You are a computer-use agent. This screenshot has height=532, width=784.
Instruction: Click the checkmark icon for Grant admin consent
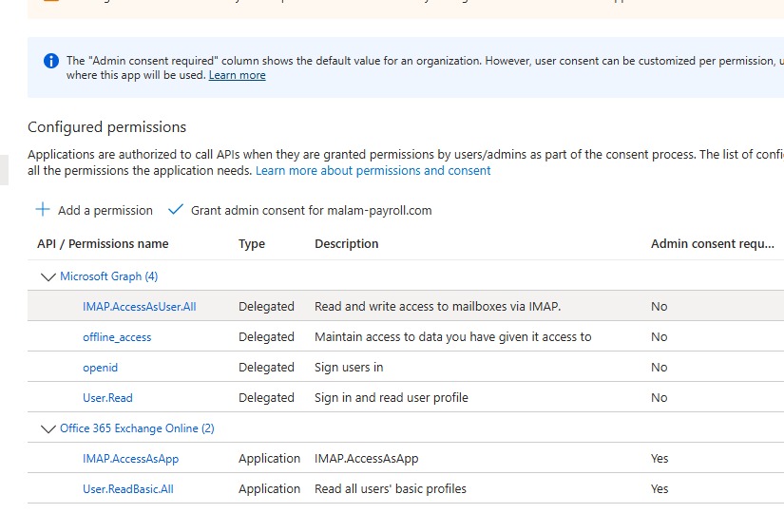pyautogui.click(x=176, y=210)
